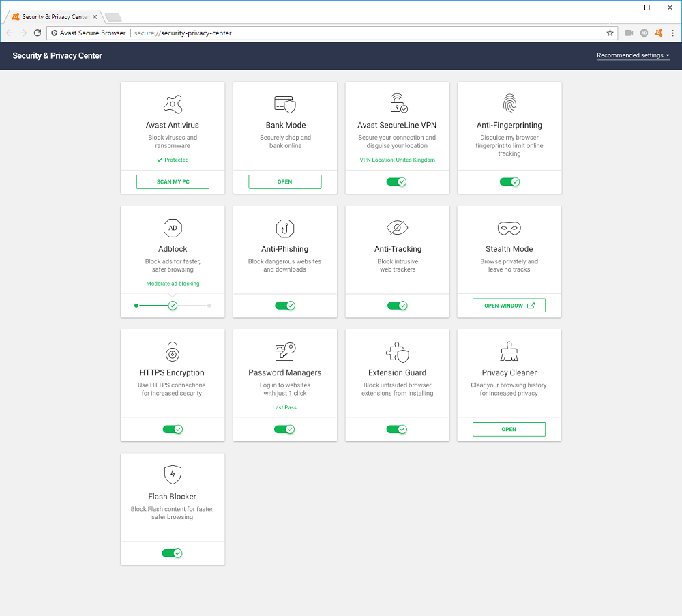Set Adblock slider to leftmost level

tap(136, 306)
